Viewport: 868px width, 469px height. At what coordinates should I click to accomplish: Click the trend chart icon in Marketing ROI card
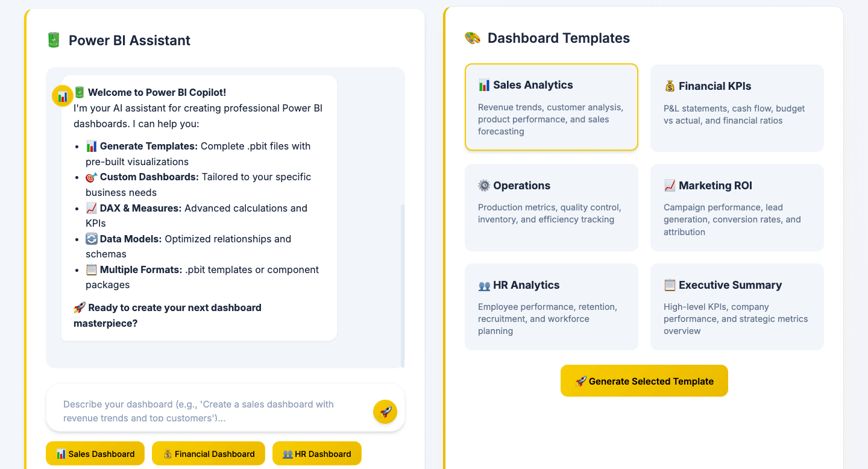tap(670, 186)
